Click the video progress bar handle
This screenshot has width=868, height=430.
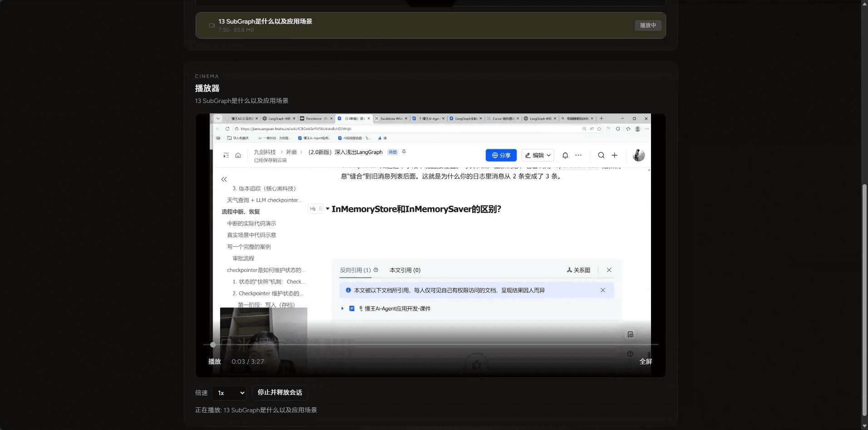pyautogui.click(x=213, y=345)
